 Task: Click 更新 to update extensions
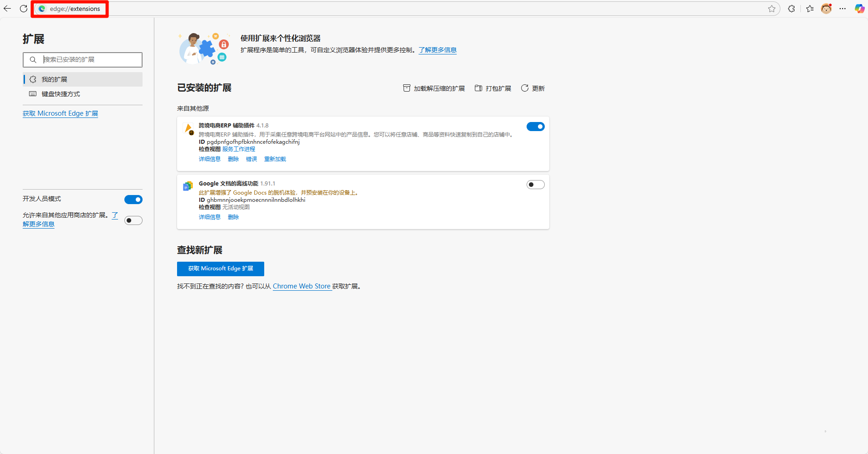533,88
